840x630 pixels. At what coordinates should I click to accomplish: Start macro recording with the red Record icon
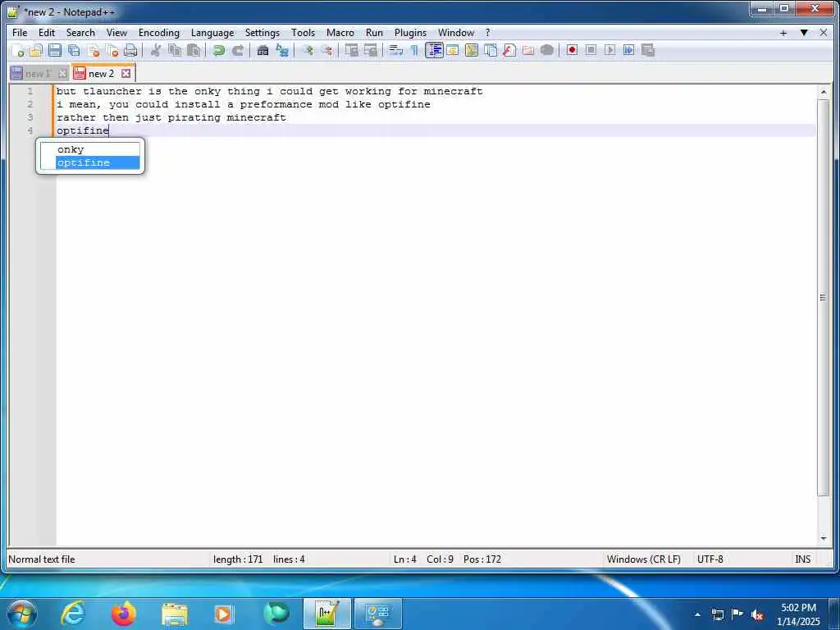pyautogui.click(x=572, y=50)
